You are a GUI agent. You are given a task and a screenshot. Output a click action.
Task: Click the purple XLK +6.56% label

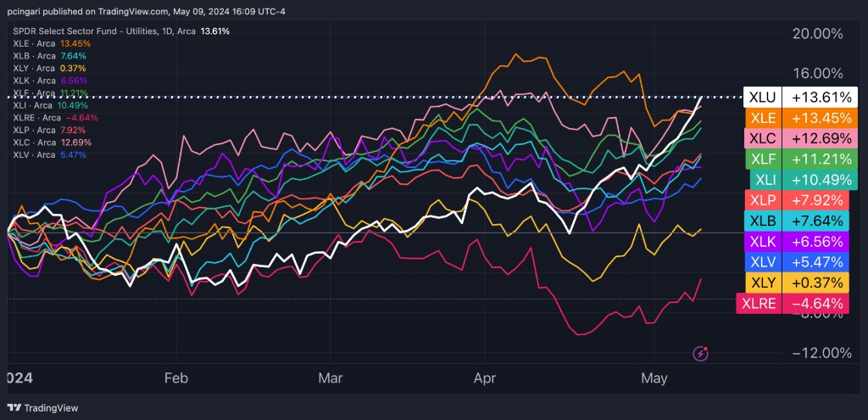pos(794,242)
